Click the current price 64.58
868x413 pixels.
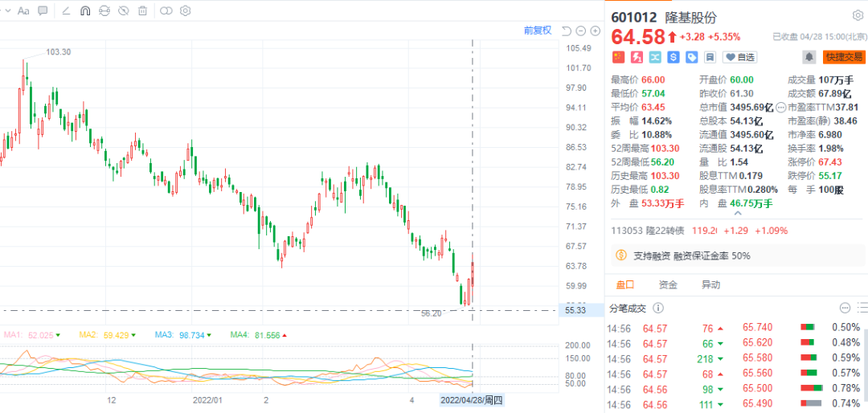[x=637, y=37]
